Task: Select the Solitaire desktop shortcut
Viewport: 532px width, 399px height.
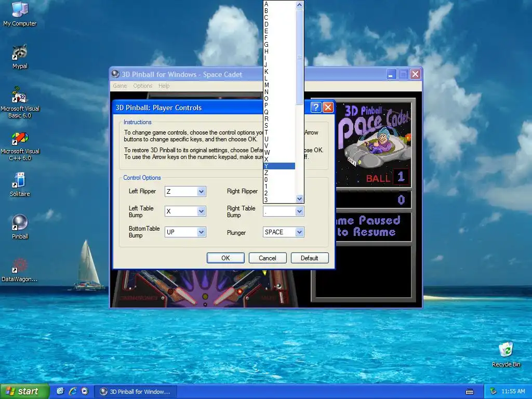Action: (20, 184)
